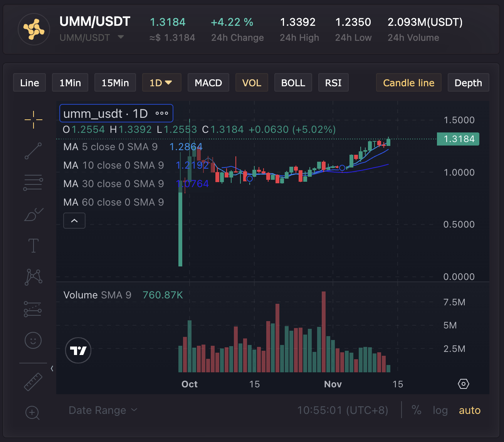Open the Fibonacci retracement lines tool

[x=33, y=182]
